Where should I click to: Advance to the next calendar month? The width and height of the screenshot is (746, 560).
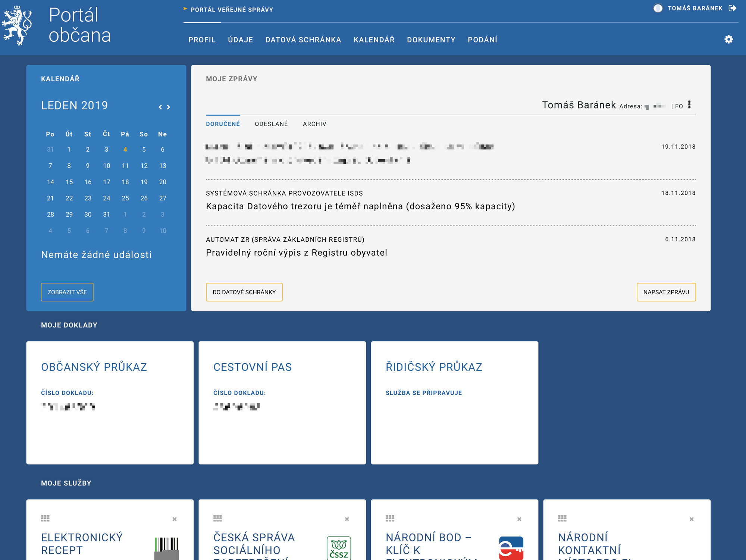[x=169, y=107]
